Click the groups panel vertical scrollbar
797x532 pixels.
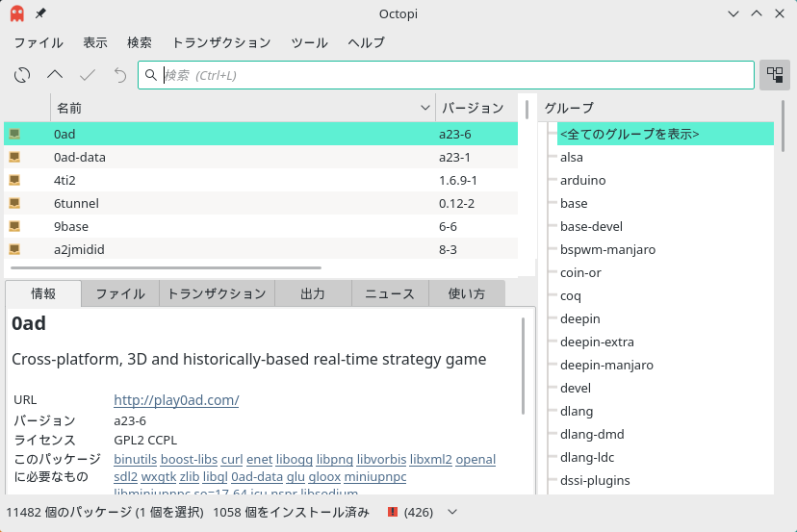(783, 124)
